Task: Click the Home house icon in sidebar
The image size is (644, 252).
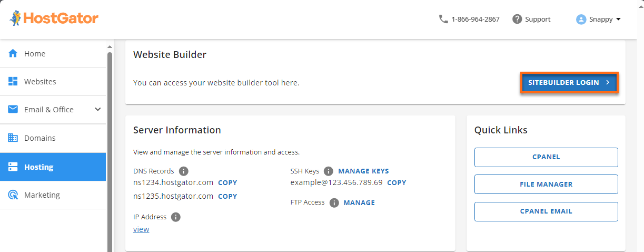Action: (13, 54)
